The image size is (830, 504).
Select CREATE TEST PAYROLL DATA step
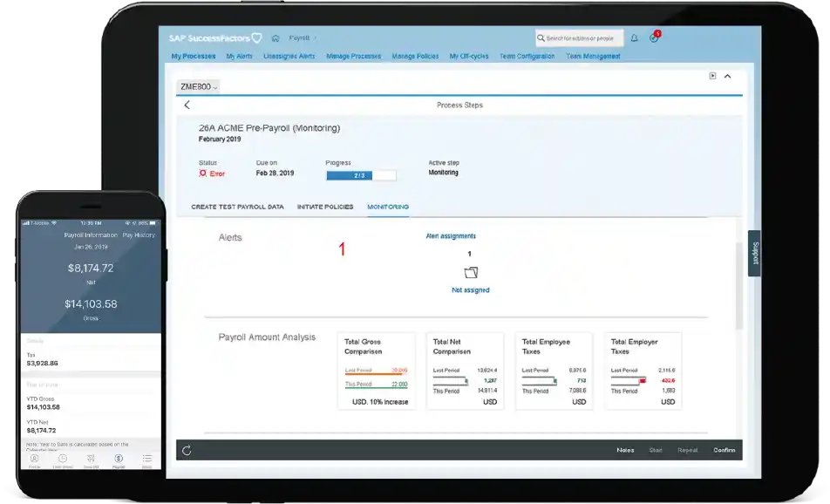pyautogui.click(x=237, y=207)
